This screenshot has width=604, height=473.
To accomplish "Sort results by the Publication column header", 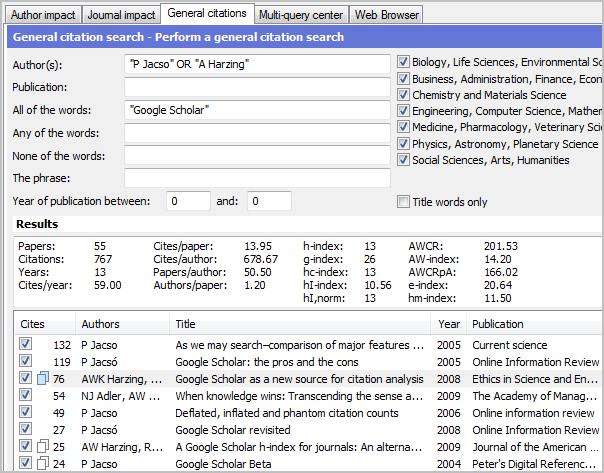I will 535,324.
